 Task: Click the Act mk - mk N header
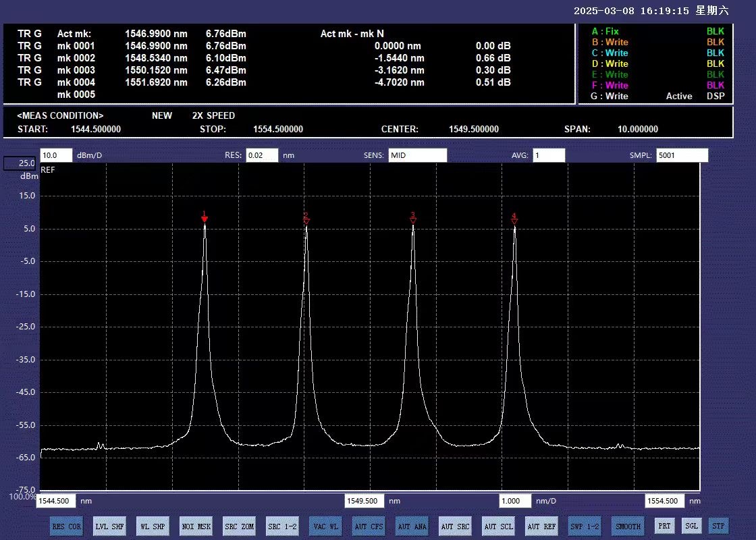[x=352, y=34]
